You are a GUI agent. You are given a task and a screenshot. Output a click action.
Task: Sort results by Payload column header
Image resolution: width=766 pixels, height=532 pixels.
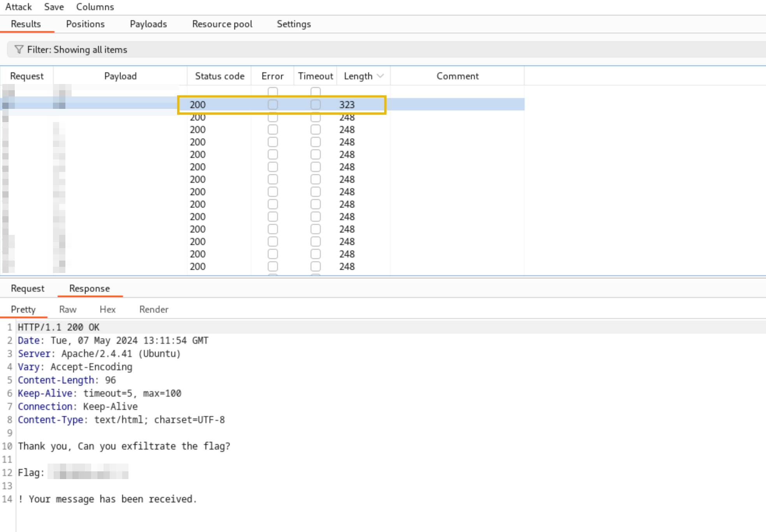pos(120,76)
